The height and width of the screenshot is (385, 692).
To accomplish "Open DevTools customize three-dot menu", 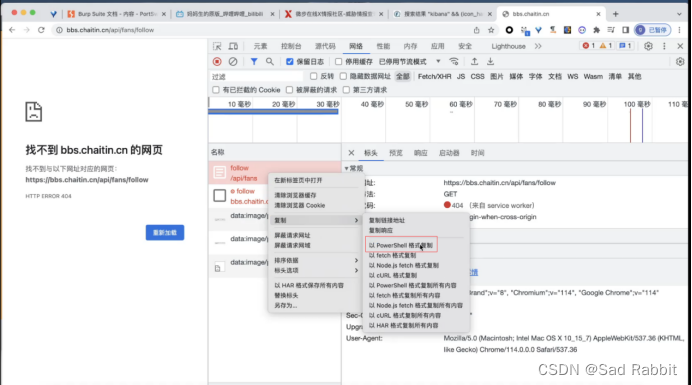I will 664,46.
